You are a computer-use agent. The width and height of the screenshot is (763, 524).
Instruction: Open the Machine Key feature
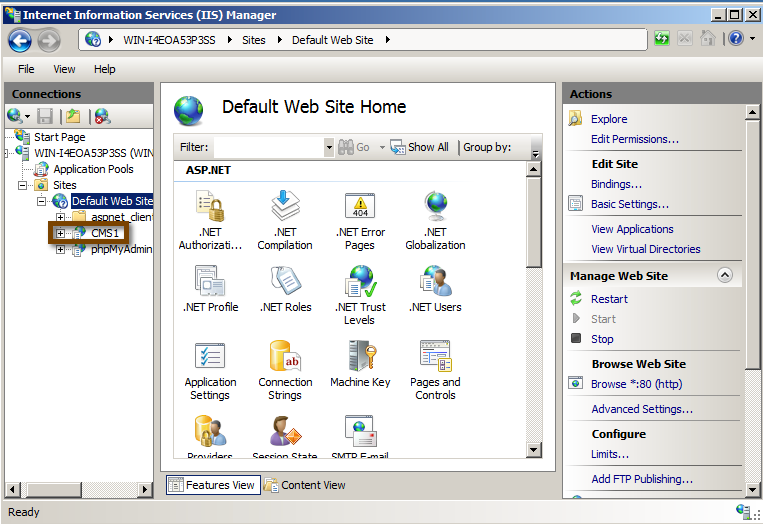tap(360, 364)
